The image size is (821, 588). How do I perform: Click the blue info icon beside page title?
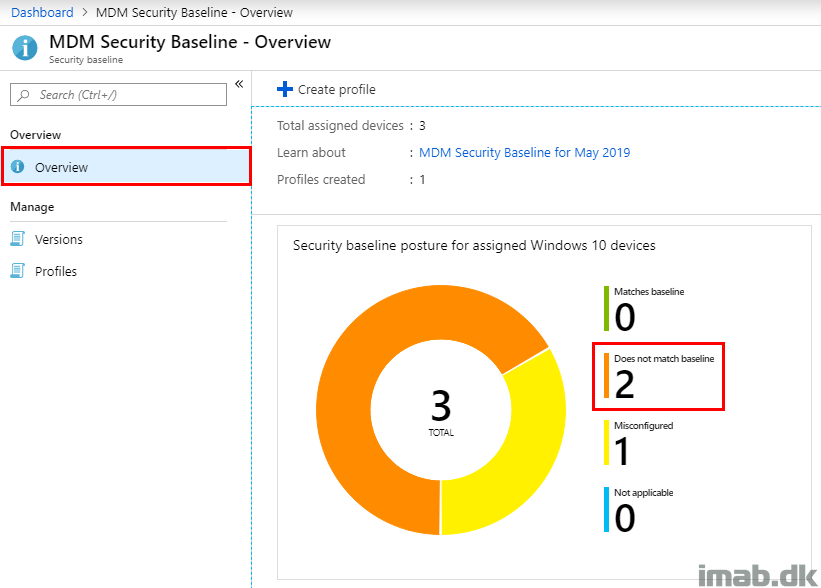click(x=25, y=48)
